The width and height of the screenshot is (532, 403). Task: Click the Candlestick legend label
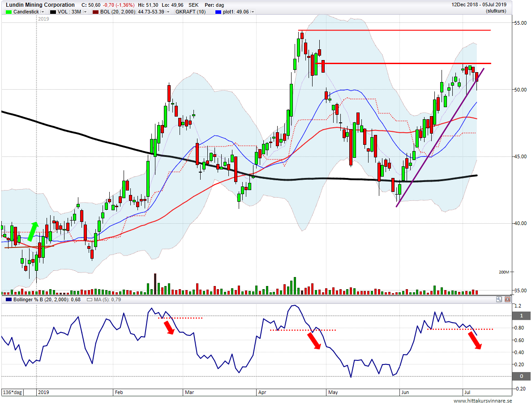[x=26, y=12]
